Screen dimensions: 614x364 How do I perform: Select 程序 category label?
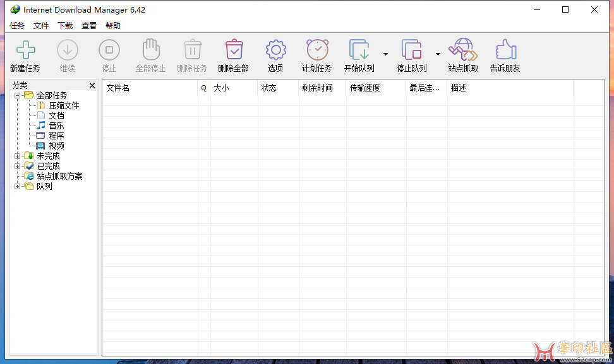[56, 136]
